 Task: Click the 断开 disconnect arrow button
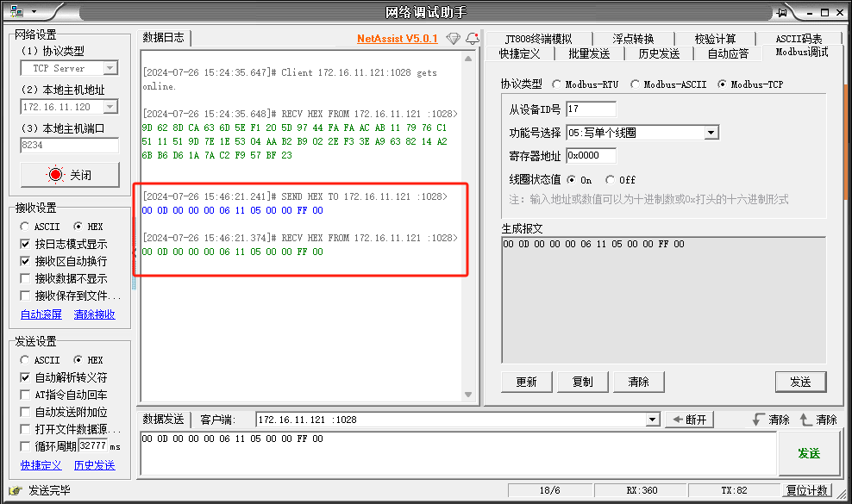pyautogui.click(x=689, y=420)
